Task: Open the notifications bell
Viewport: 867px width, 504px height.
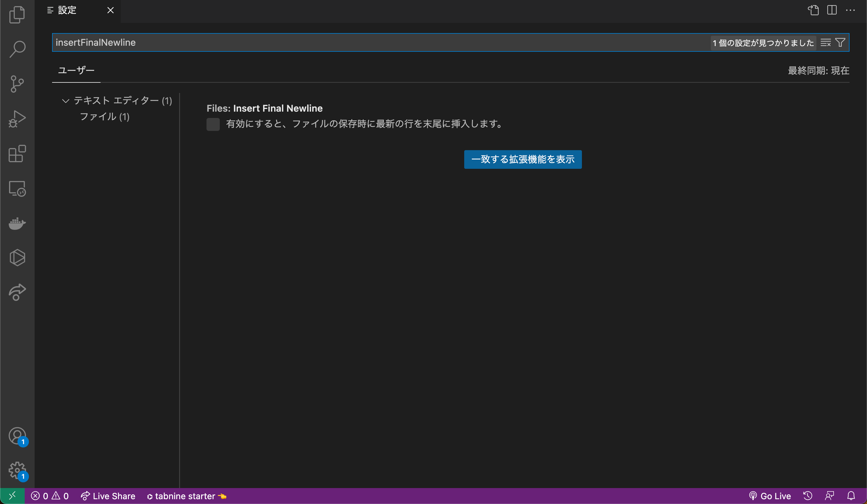Action: click(x=852, y=496)
